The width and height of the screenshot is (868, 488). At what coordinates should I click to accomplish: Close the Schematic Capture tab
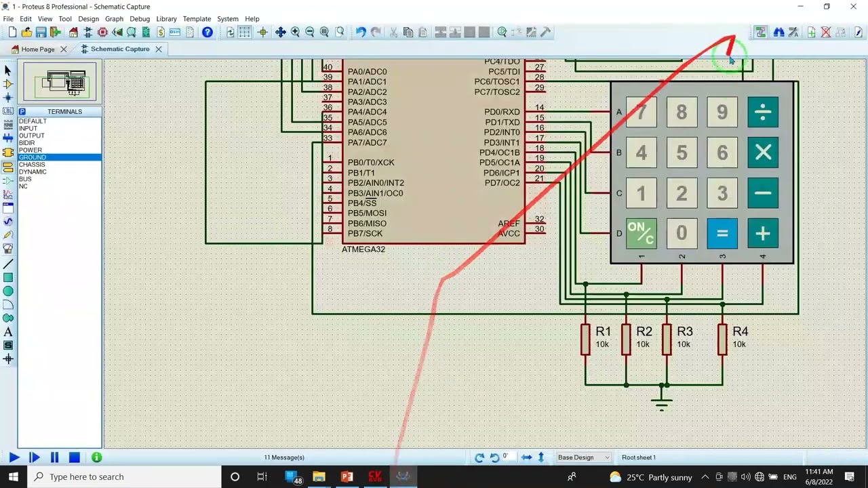click(x=158, y=49)
